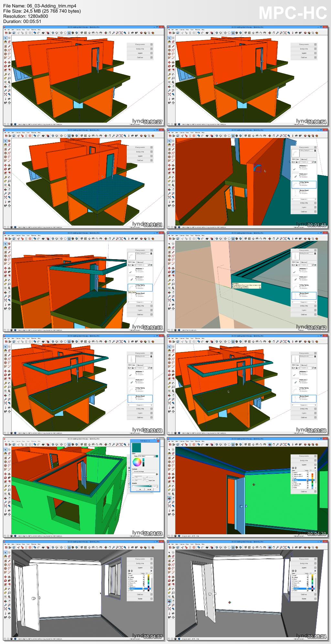This screenshot has width=331, height=644.
Task: Expand the Components panel in 00:00:27 frame
Action: [x=151, y=44]
